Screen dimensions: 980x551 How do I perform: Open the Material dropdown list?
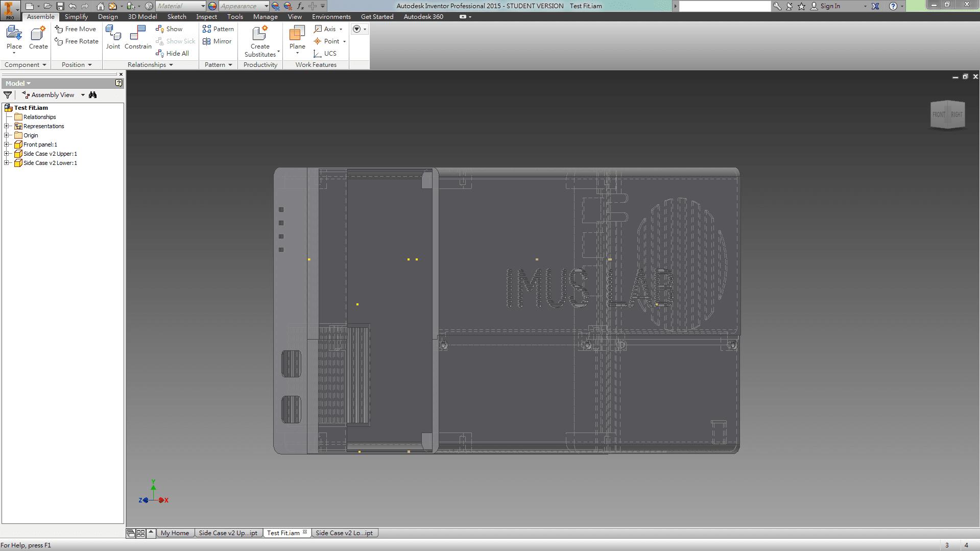click(x=202, y=6)
